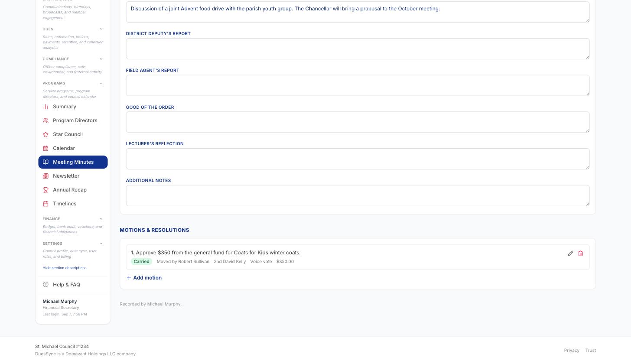Open the Program Directors page
The height and width of the screenshot is (364, 631).
73,120
